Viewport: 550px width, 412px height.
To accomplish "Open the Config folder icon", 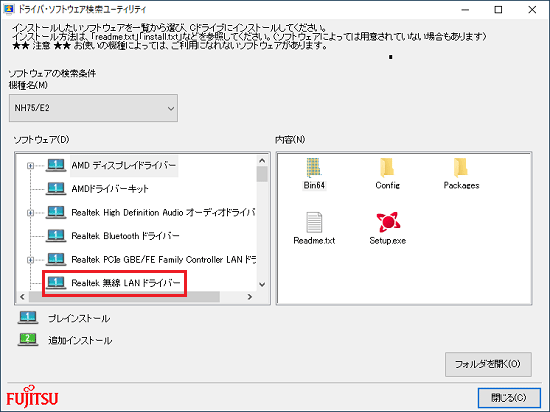I will click(387, 168).
